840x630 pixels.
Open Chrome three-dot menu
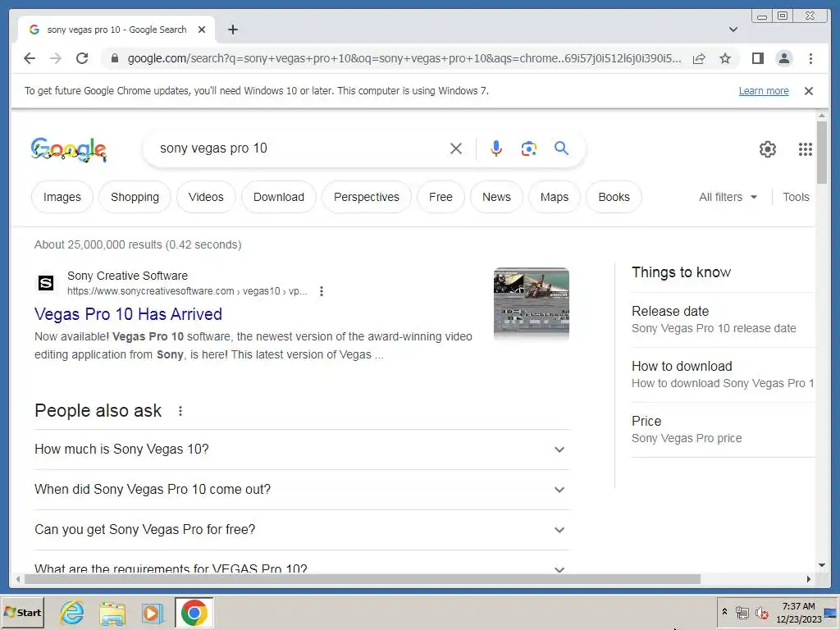tap(810, 58)
